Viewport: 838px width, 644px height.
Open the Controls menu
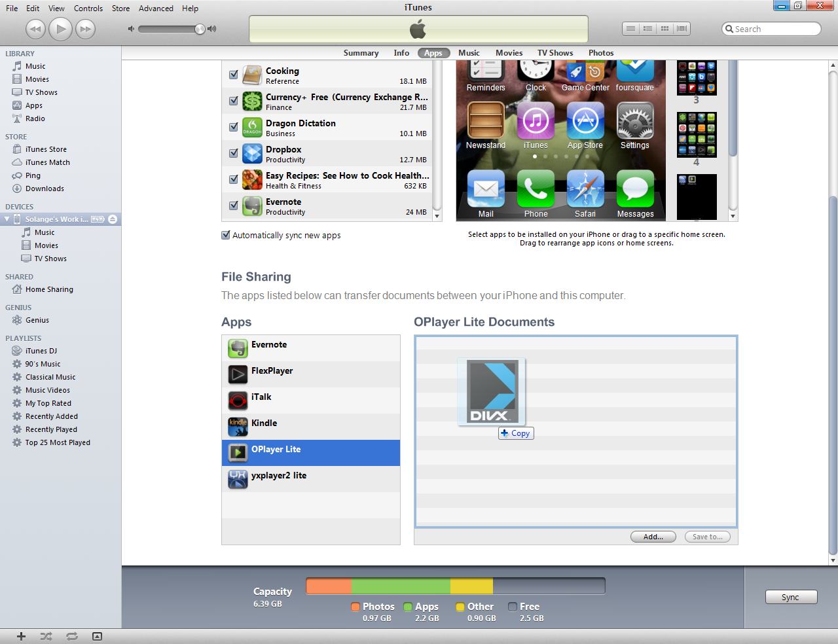tap(88, 9)
